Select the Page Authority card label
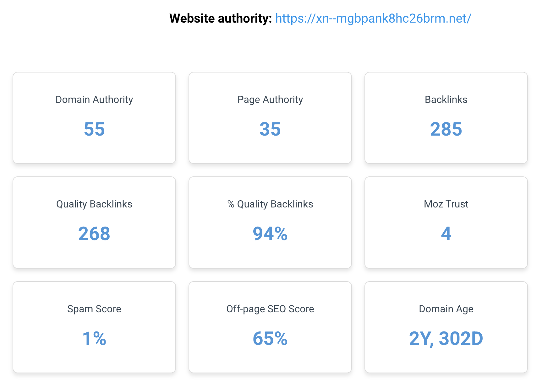The width and height of the screenshot is (542, 392). (270, 99)
